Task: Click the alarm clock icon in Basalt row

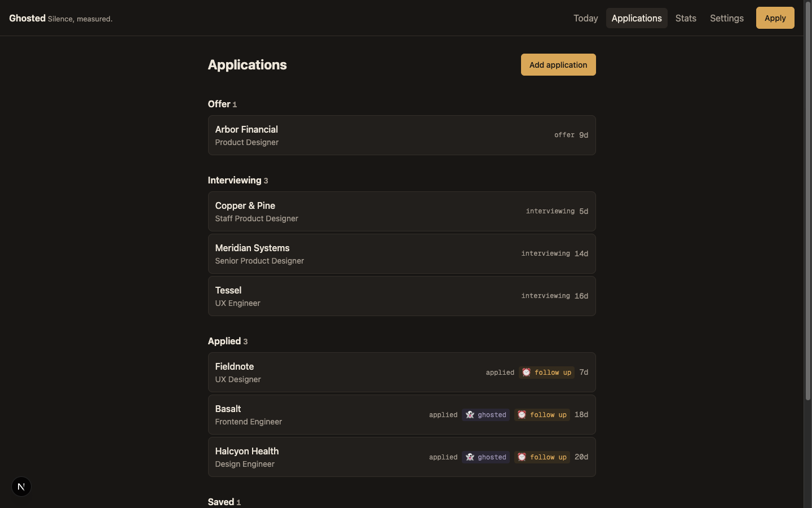Action: tap(522, 415)
